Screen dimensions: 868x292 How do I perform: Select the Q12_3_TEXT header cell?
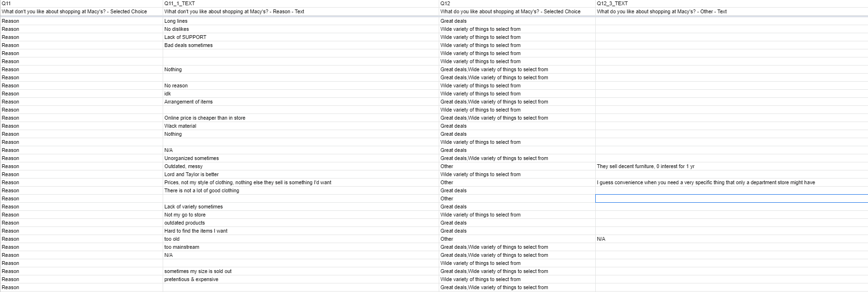[x=731, y=3]
